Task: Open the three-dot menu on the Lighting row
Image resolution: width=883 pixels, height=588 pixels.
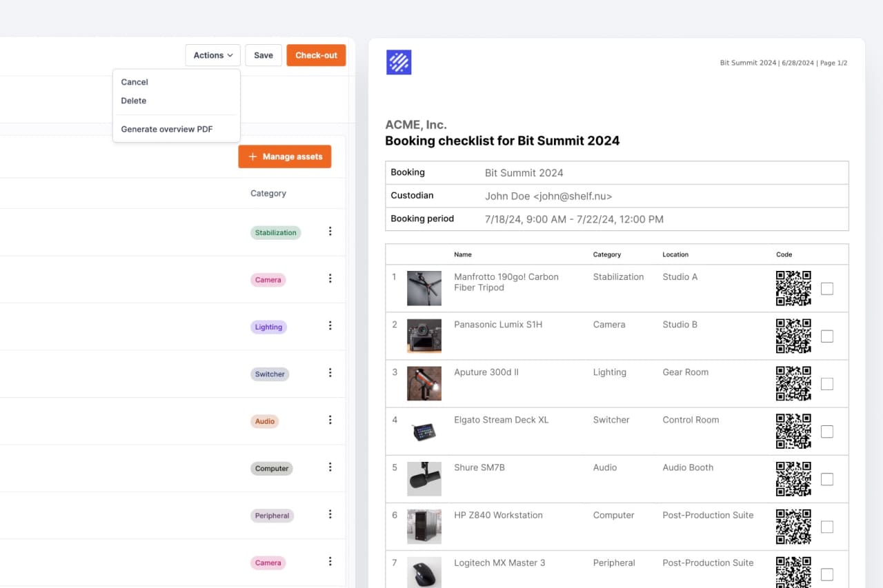Action: click(330, 325)
